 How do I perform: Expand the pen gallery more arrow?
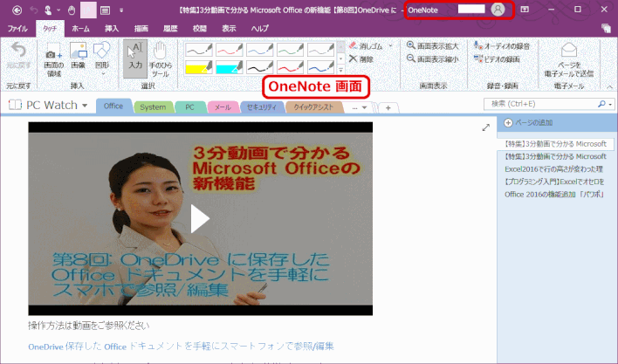(341, 70)
